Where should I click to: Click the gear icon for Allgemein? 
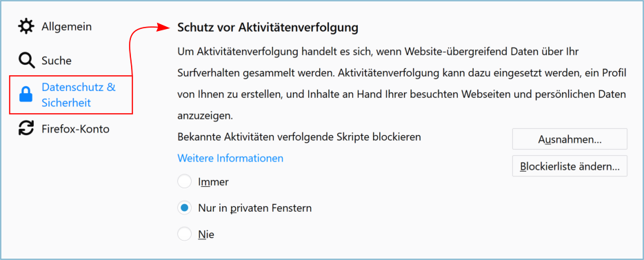point(27,27)
